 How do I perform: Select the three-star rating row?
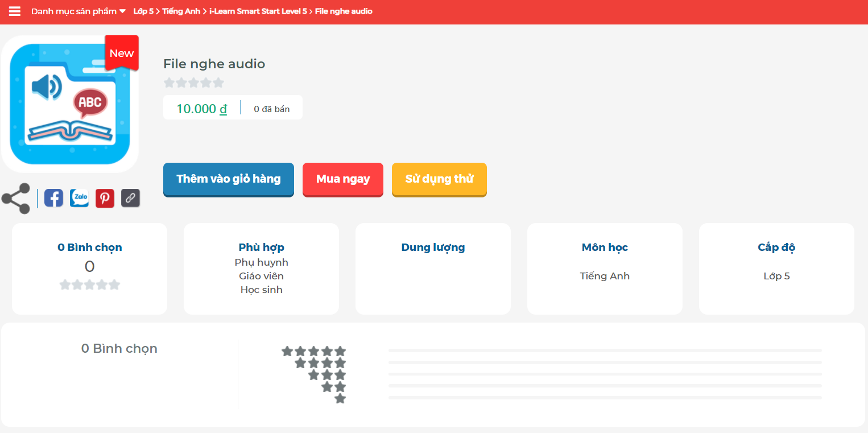pos(327,375)
